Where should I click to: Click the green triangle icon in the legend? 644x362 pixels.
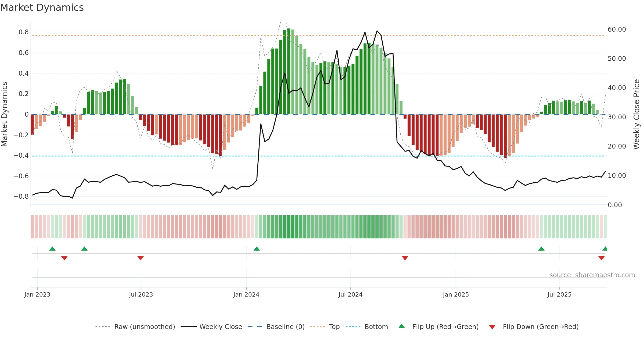(x=402, y=326)
